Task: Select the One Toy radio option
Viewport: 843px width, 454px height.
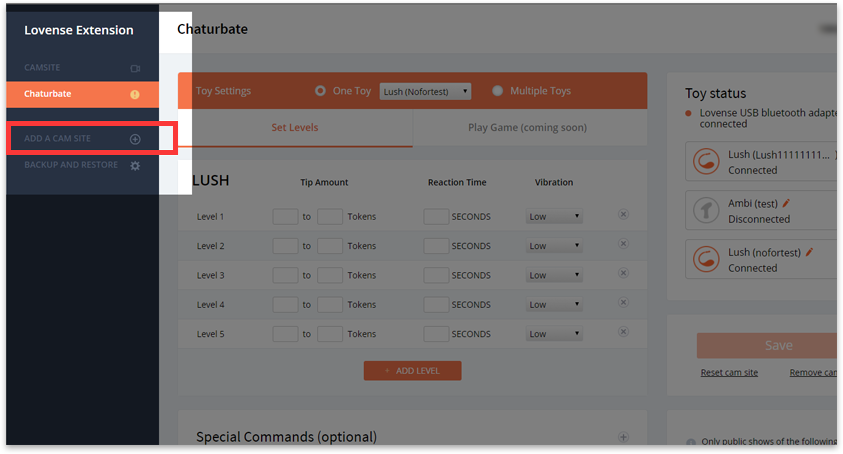Action: [320, 91]
